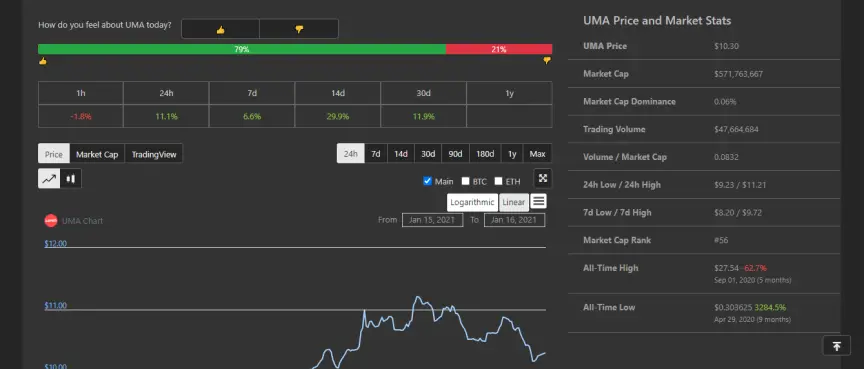
Task: Click the 30d change value 11.9%
Action: (x=423, y=117)
